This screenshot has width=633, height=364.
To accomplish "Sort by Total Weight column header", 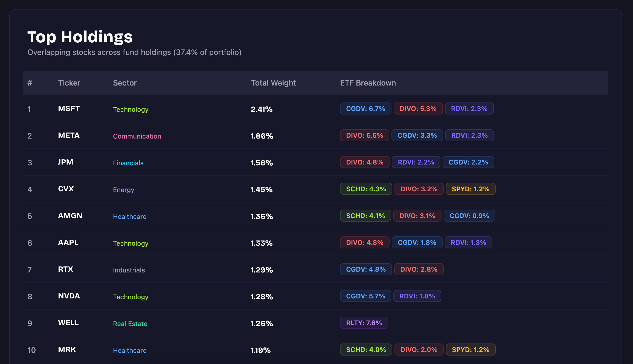I will 273,83.
